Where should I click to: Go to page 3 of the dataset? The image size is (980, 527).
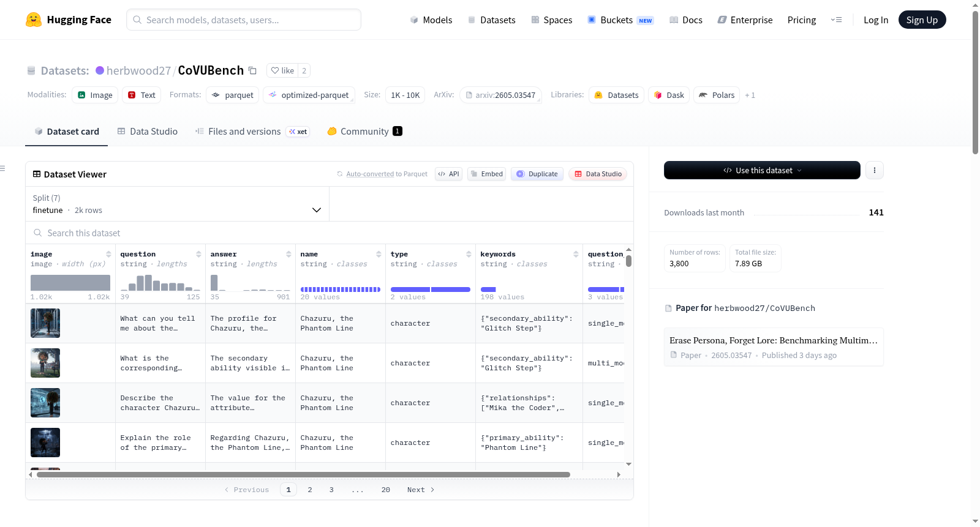[x=331, y=490]
